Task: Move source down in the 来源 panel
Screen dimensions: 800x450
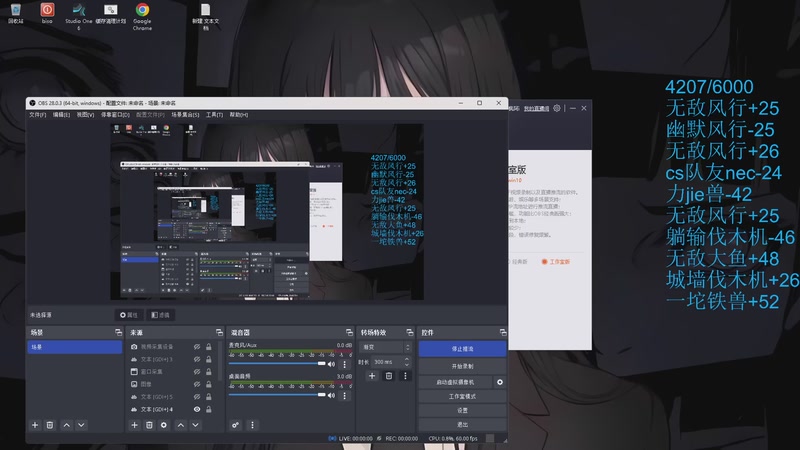Action: click(195, 425)
